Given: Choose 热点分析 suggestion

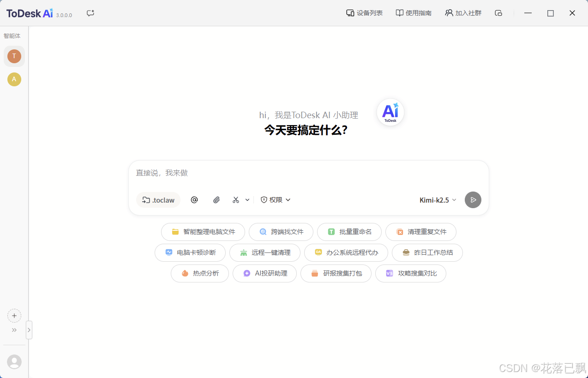Looking at the screenshot, I should (x=200, y=273).
